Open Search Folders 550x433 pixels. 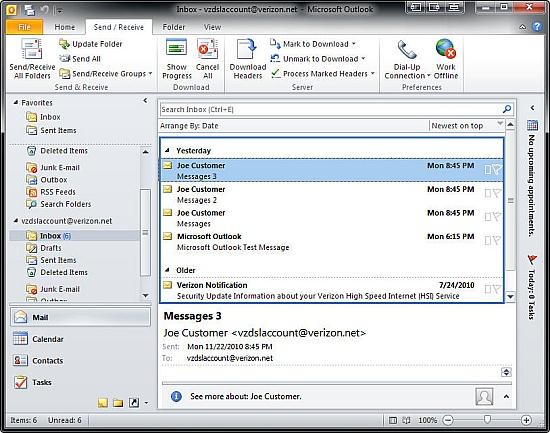click(58, 204)
